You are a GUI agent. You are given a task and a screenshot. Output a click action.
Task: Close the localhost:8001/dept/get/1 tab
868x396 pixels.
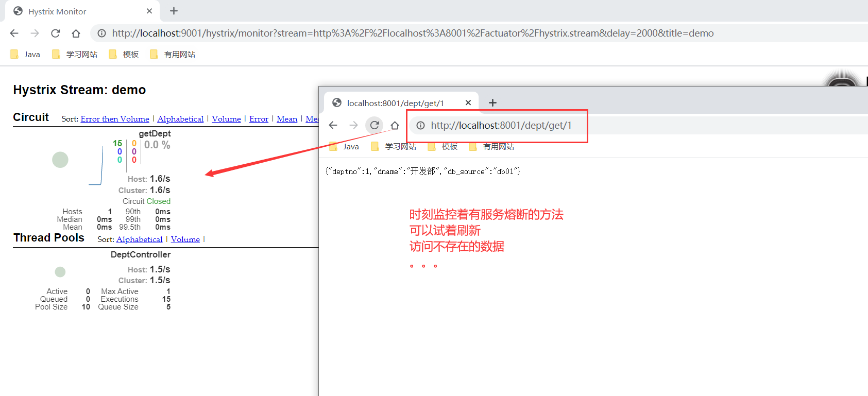[468, 103]
